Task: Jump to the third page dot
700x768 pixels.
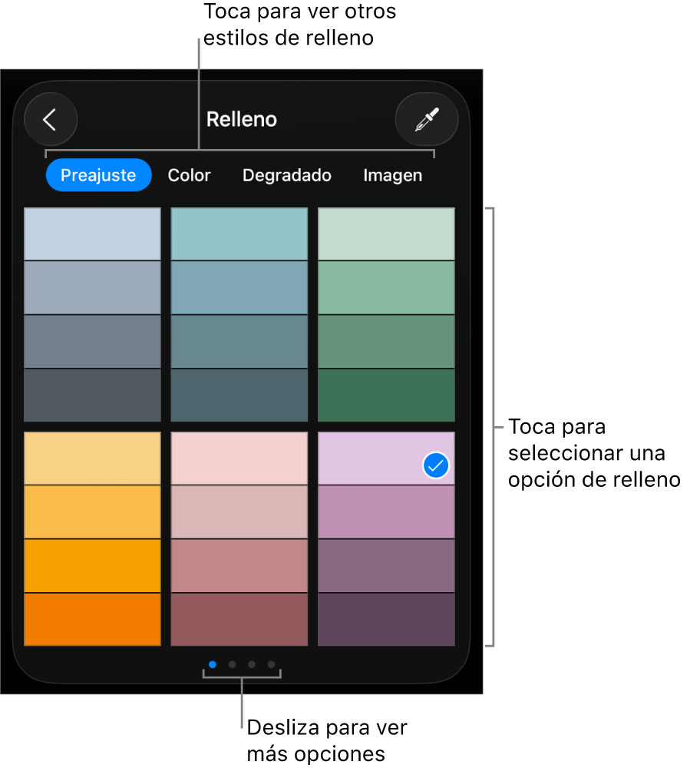Action: (x=252, y=664)
